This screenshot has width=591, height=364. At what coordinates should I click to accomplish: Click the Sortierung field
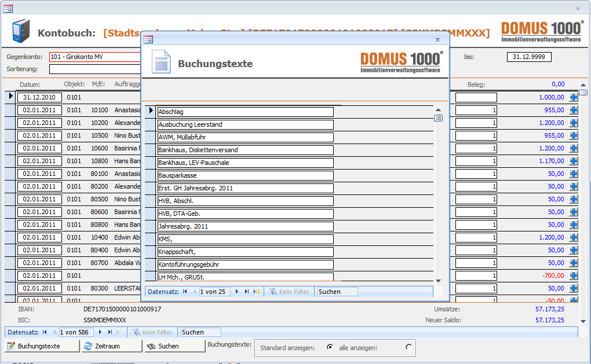(x=94, y=69)
